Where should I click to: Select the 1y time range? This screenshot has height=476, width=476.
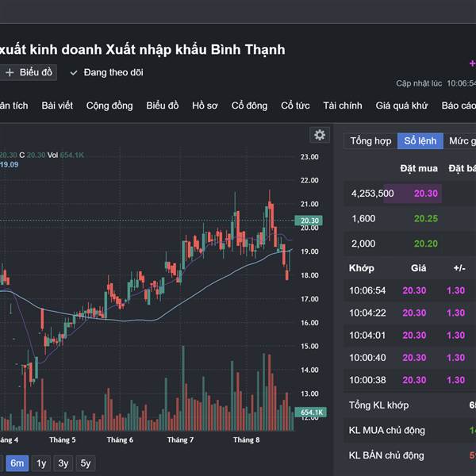tap(41, 463)
